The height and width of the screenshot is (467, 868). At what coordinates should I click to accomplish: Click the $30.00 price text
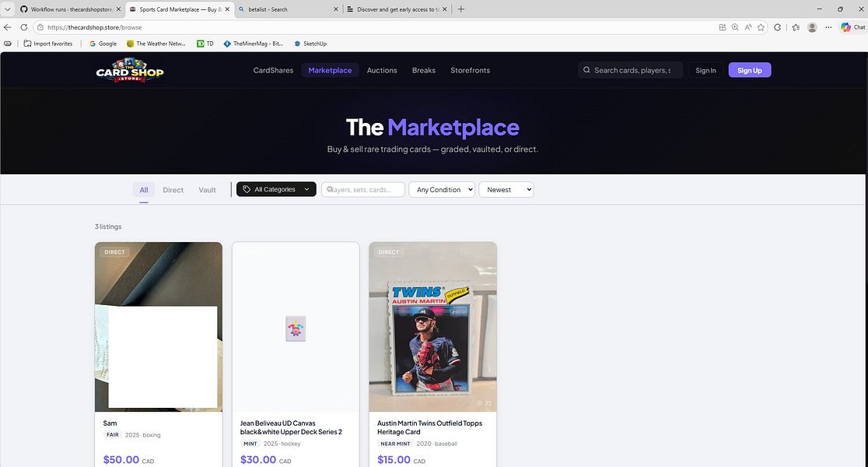(258, 460)
